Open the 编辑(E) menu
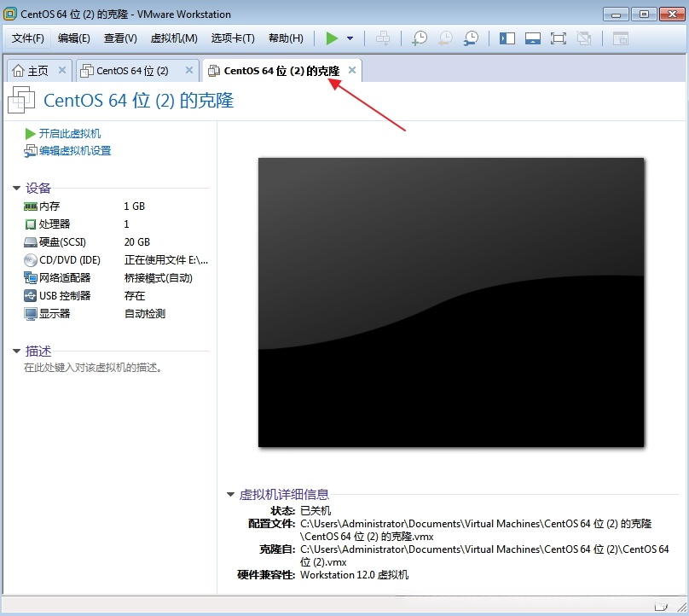 [x=74, y=38]
